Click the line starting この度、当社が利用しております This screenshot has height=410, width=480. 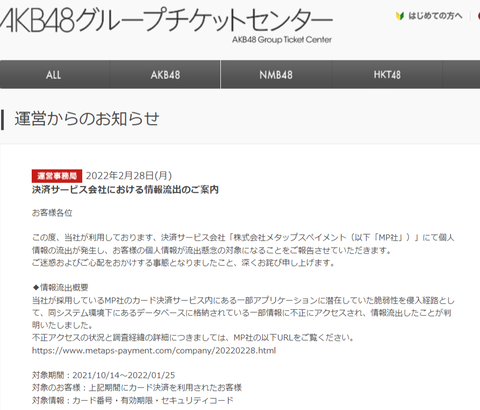tap(243, 237)
